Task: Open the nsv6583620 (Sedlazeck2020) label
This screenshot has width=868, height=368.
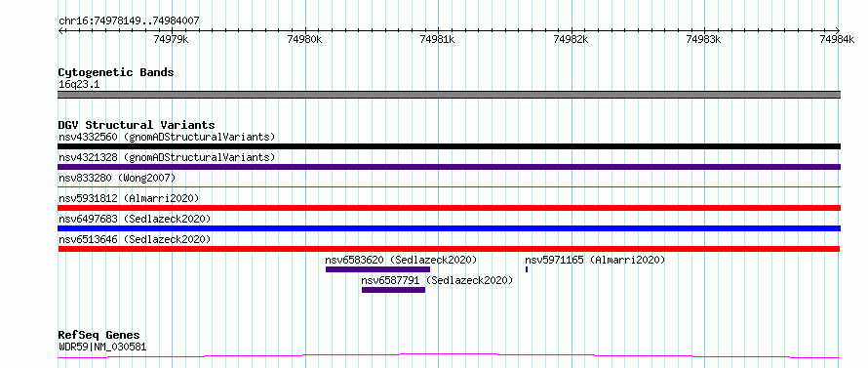Action: [x=401, y=260]
